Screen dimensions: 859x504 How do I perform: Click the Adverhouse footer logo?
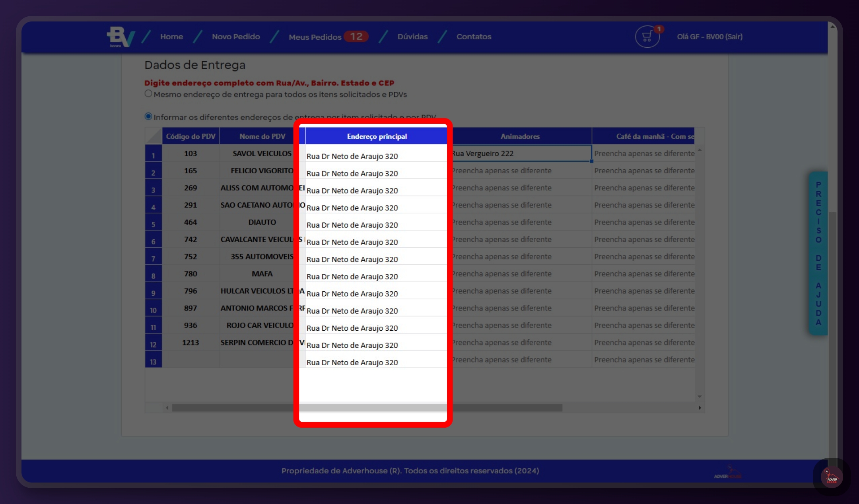pyautogui.click(x=728, y=472)
